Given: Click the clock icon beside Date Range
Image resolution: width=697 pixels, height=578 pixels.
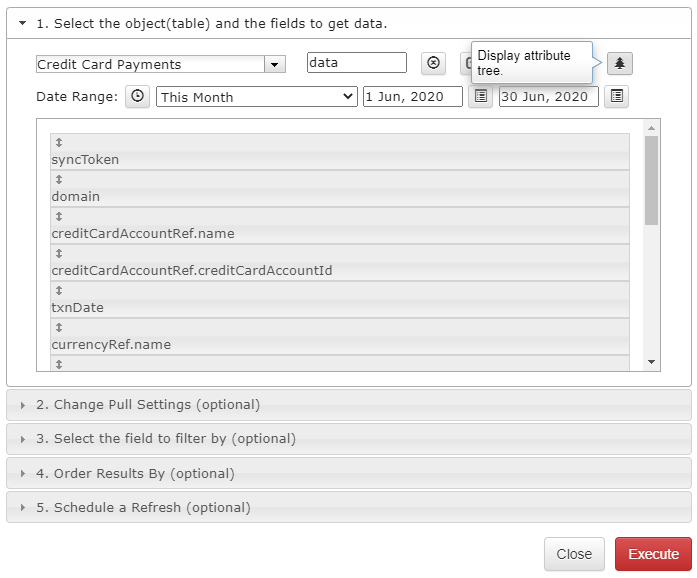Looking at the screenshot, I should tap(137, 96).
